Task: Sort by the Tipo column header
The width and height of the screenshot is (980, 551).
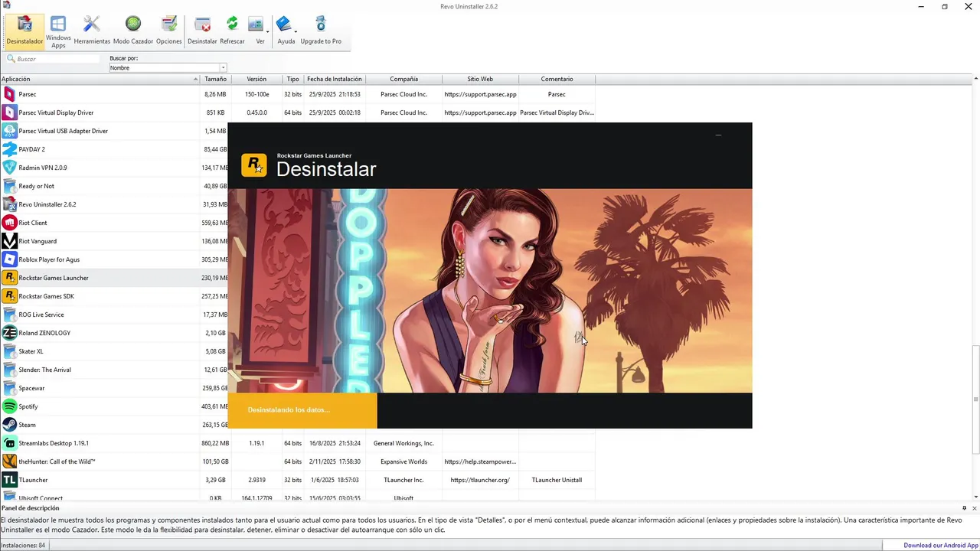Action: coord(292,79)
